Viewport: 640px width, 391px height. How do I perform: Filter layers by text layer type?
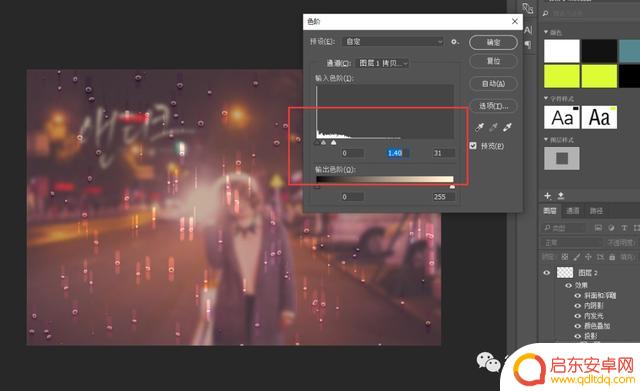pyautogui.click(x=624, y=228)
